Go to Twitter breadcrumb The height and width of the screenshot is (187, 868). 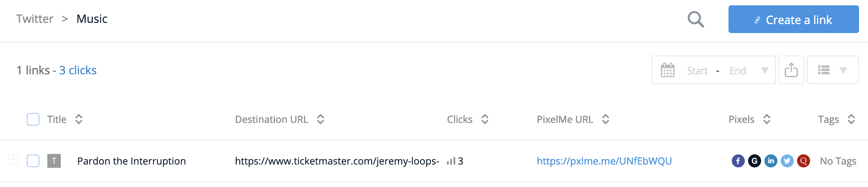click(x=35, y=19)
